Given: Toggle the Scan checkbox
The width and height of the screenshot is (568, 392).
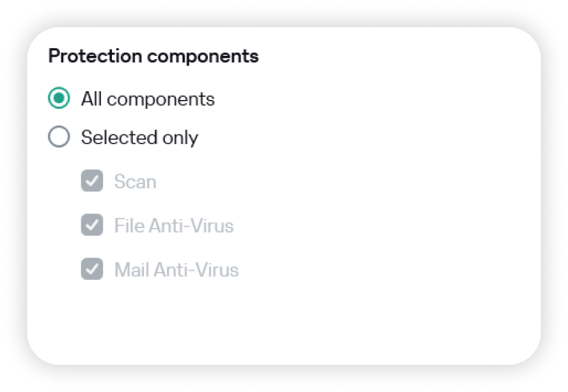Looking at the screenshot, I should 92,182.
